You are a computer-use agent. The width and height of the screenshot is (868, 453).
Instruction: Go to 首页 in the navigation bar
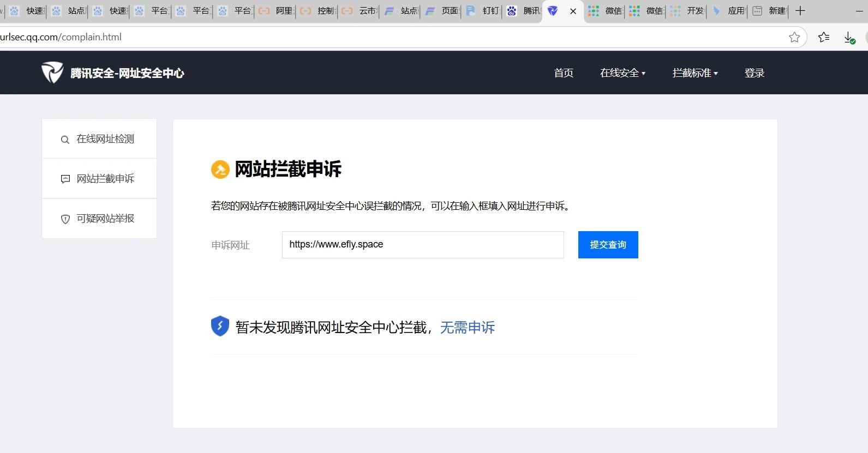tap(564, 73)
